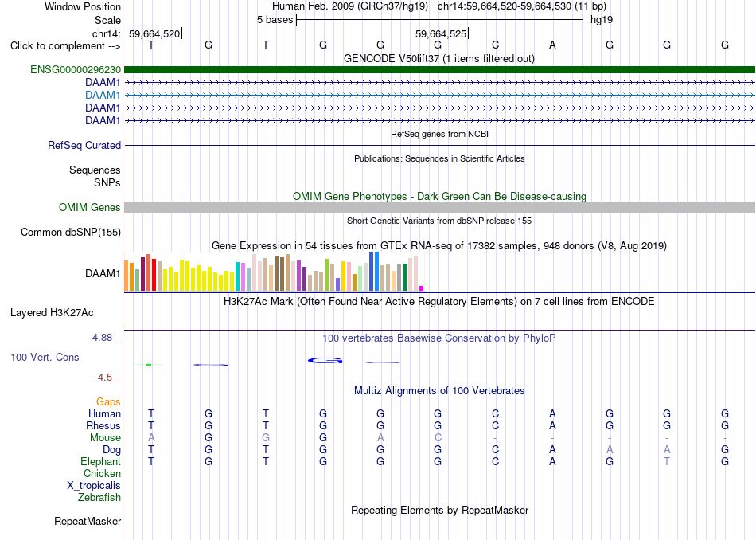Screen dimensions: 756x540
Task: Open the Layered H3K27Ac track label
Action: point(52,313)
